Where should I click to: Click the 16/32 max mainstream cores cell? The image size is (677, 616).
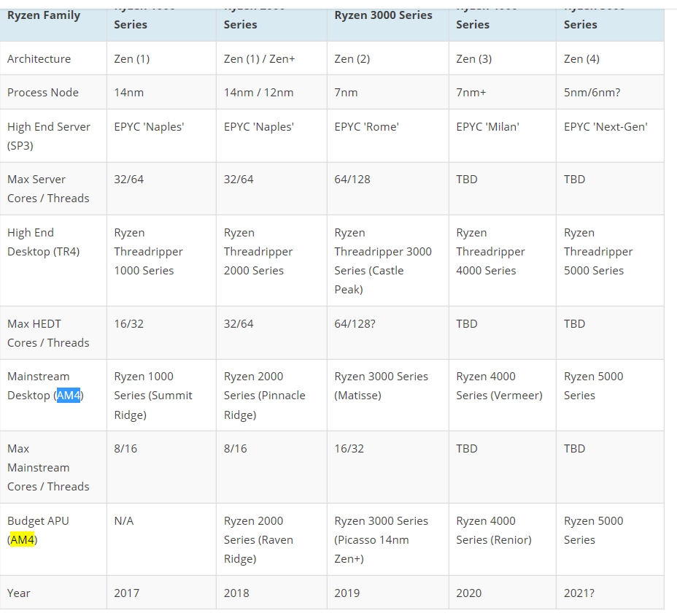click(349, 449)
